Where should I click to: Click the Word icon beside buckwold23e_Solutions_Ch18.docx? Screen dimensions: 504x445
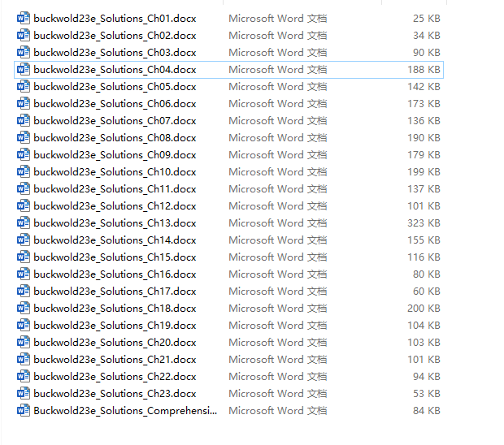coord(24,307)
